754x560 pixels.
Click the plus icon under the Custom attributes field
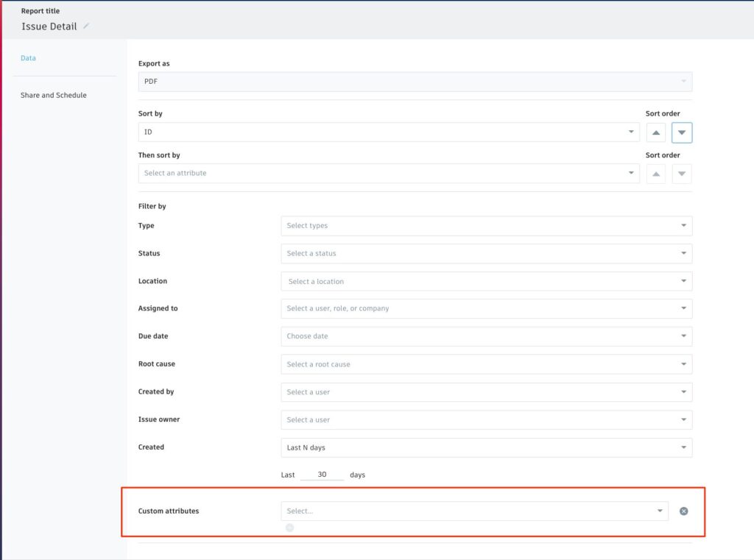point(289,528)
